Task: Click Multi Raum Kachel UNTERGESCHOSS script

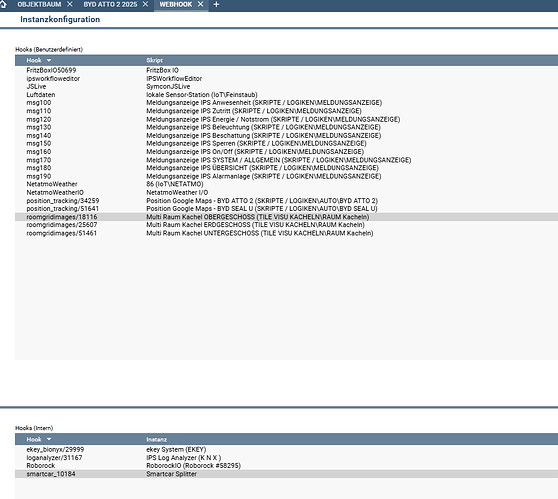Action: [260, 233]
